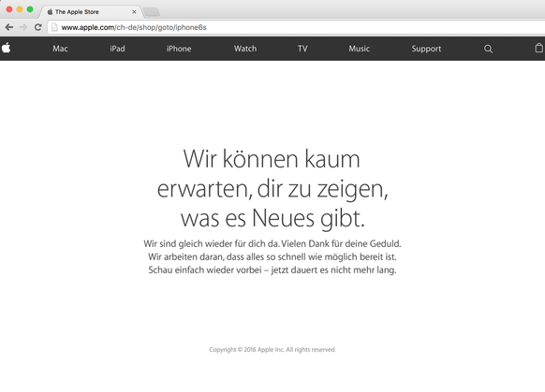Viewport: 545px width, 392px height.
Task: Click the green fullscreen window button
Action: pyautogui.click(x=30, y=9)
